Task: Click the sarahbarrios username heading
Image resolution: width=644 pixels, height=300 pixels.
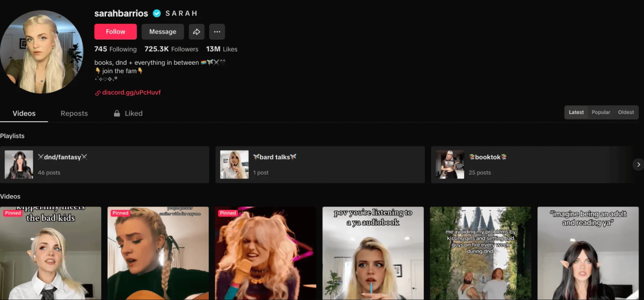Action: click(x=121, y=13)
